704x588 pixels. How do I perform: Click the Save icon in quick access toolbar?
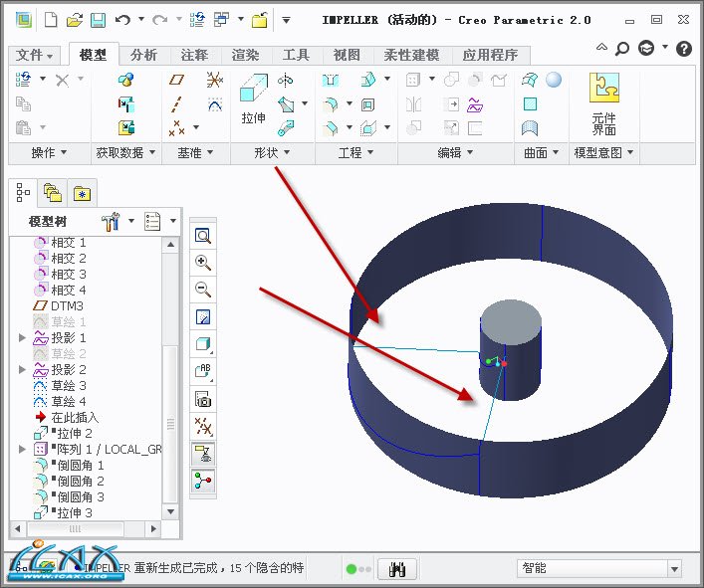98,19
